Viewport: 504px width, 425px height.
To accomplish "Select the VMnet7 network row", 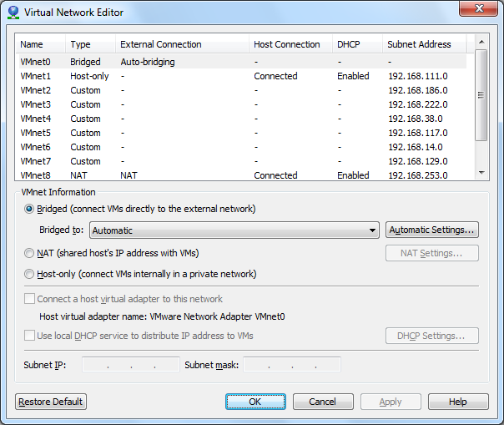I will click(243, 161).
